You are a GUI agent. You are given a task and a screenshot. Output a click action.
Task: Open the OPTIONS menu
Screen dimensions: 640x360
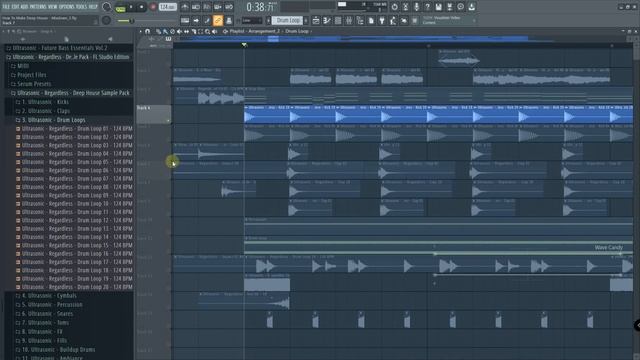[67, 7]
